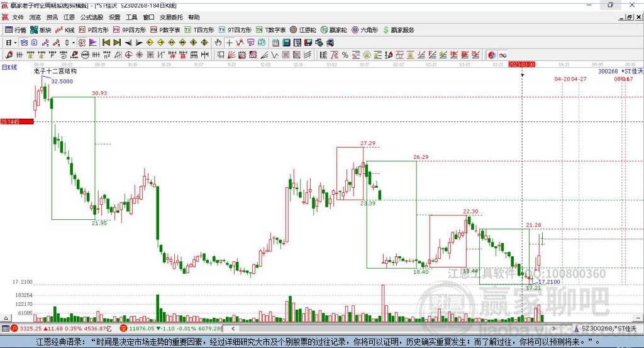Select the circle target crosshair icon

tap(128, 55)
